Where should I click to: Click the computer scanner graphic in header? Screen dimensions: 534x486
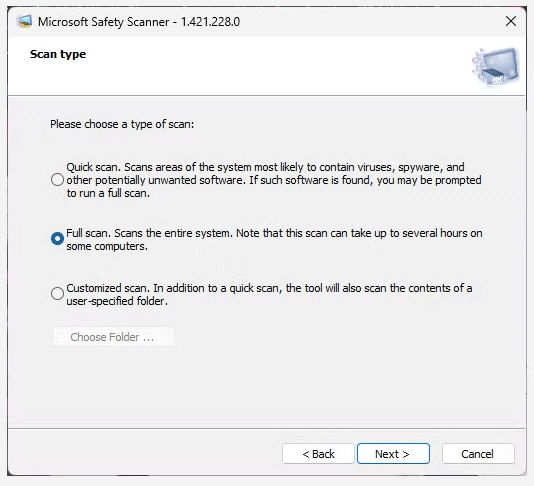[x=496, y=66]
